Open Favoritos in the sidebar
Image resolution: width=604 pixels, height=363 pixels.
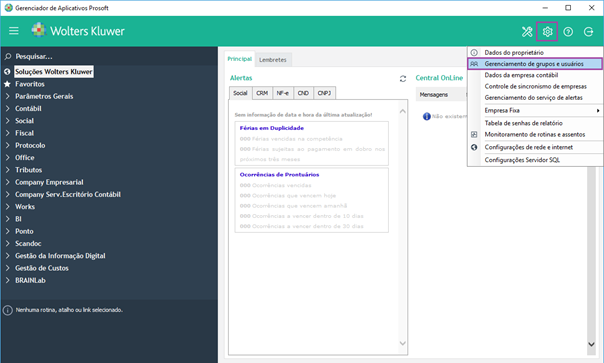(x=30, y=84)
